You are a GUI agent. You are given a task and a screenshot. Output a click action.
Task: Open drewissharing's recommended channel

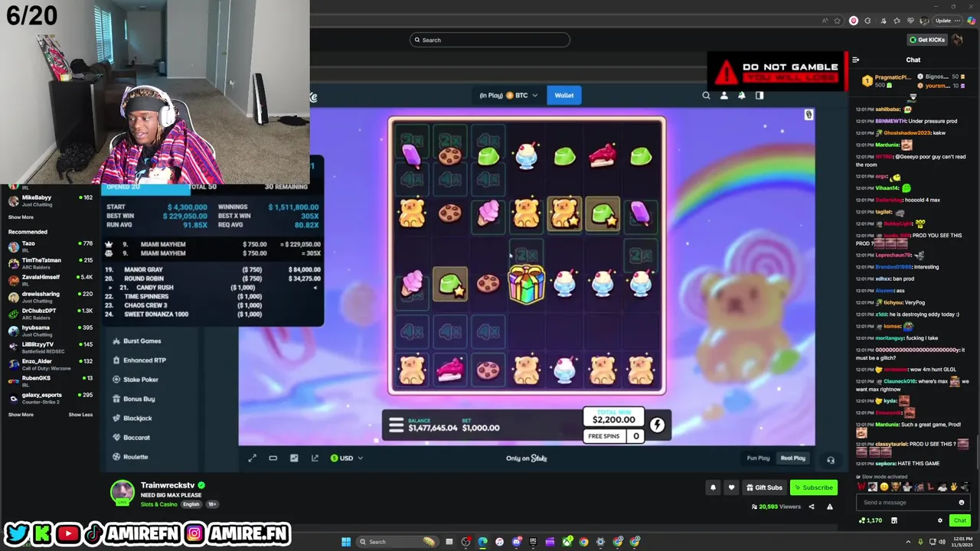point(50,296)
